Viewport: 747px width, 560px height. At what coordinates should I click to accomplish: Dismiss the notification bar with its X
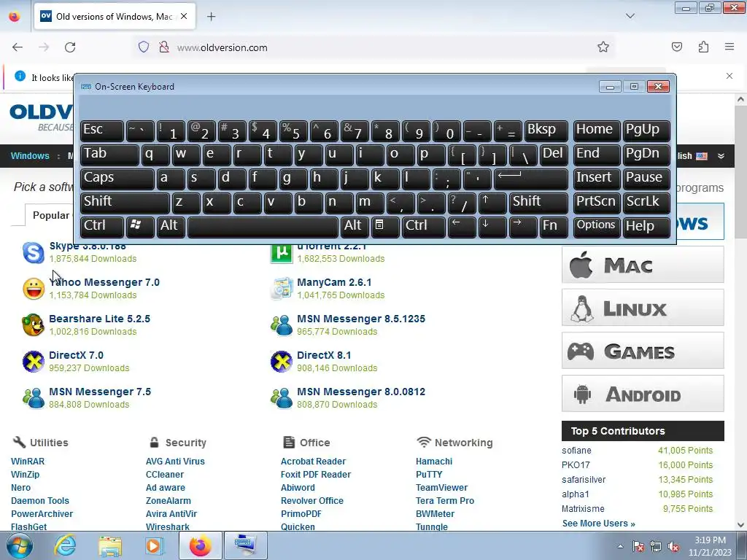pos(729,76)
